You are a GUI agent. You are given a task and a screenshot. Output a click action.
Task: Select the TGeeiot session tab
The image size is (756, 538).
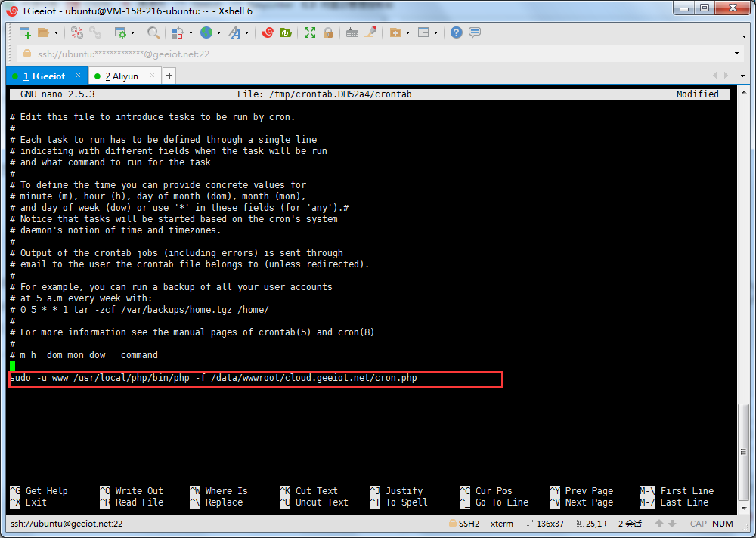[x=45, y=76]
